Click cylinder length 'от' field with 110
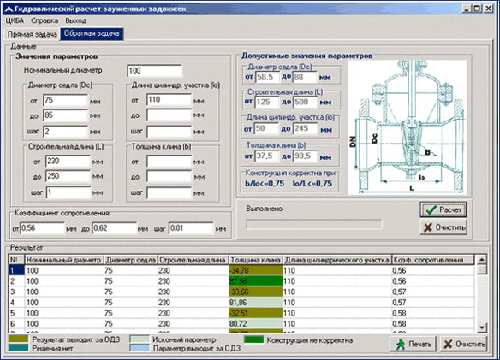 [169, 100]
